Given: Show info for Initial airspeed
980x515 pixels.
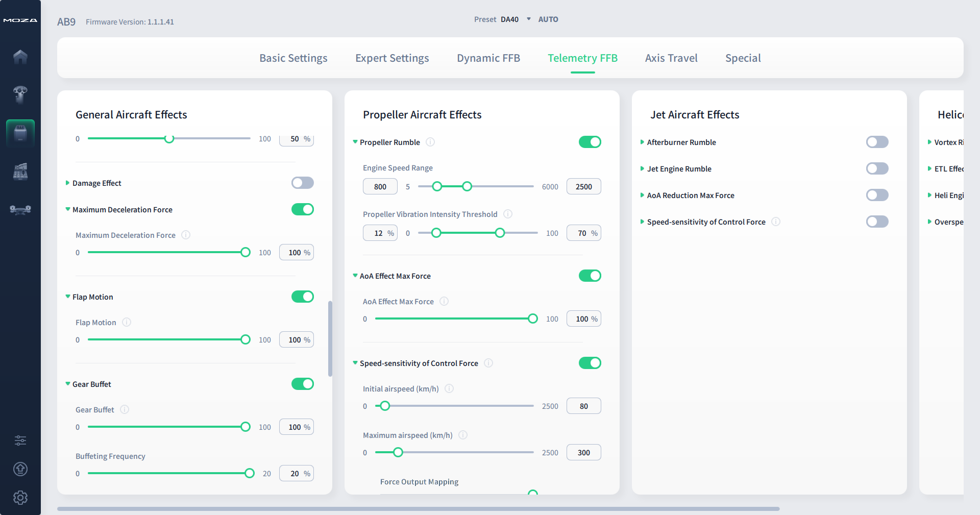Looking at the screenshot, I should pyautogui.click(x=449, y=388).
